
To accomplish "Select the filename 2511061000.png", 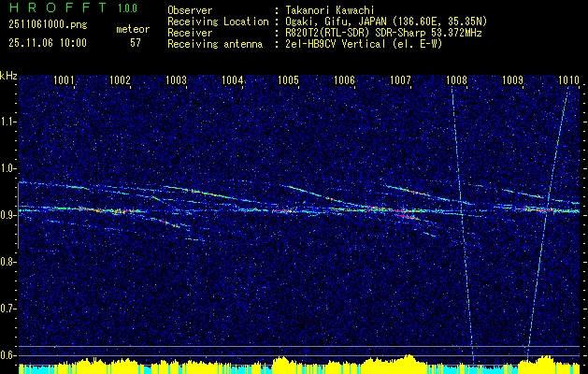I will click(x=48, y=25).
